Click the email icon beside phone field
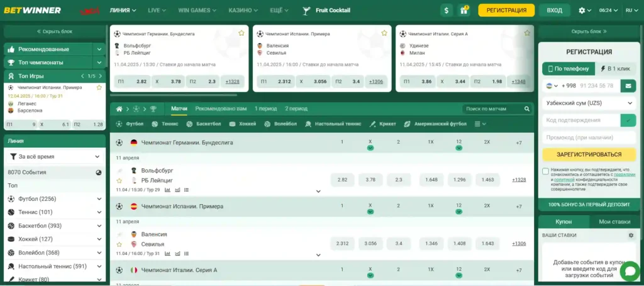 click(628, 86)
